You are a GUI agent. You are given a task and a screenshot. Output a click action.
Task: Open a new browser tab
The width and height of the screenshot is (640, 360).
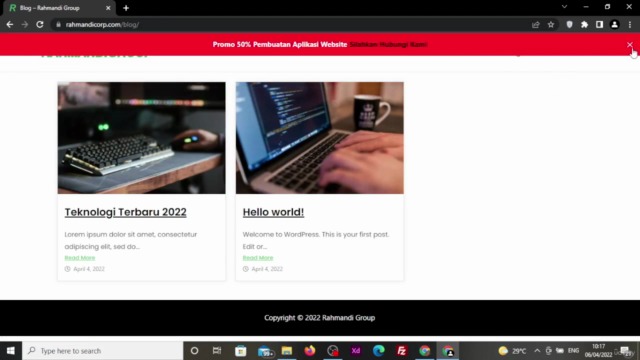pos(126,8)
